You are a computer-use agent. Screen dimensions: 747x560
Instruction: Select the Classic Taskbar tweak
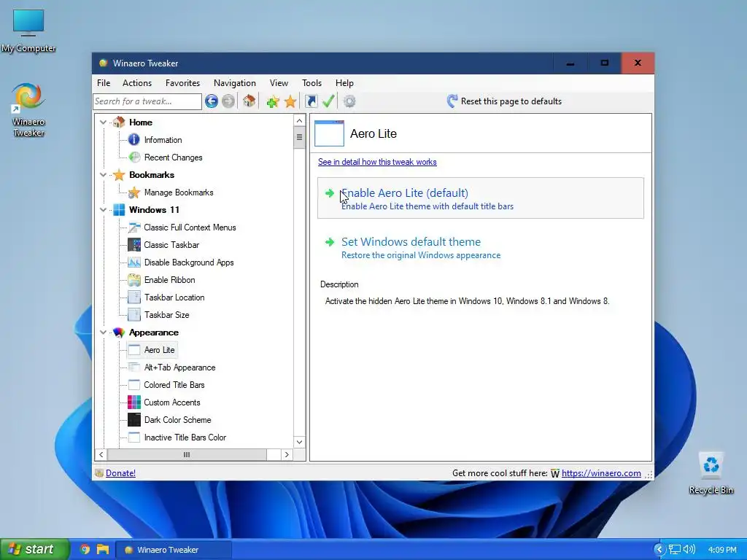point(171,245)
